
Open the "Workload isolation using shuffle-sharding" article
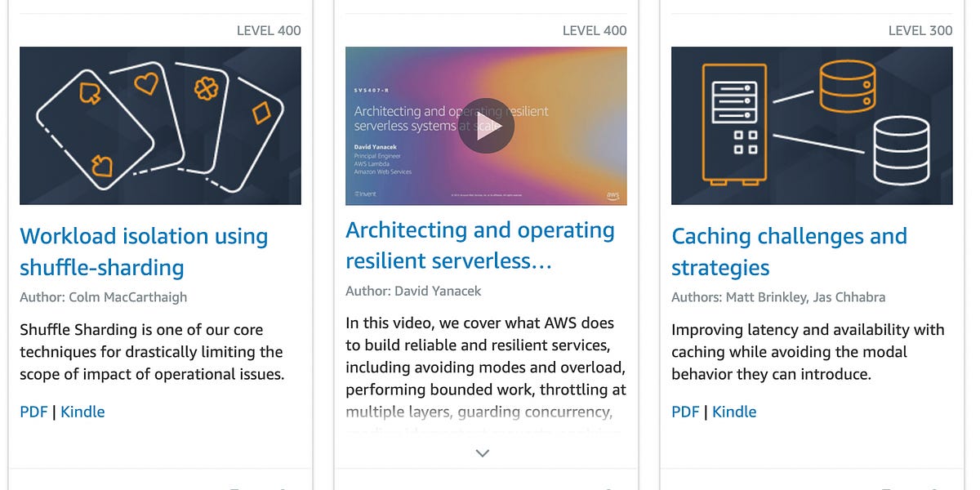(x=144, y=252)
